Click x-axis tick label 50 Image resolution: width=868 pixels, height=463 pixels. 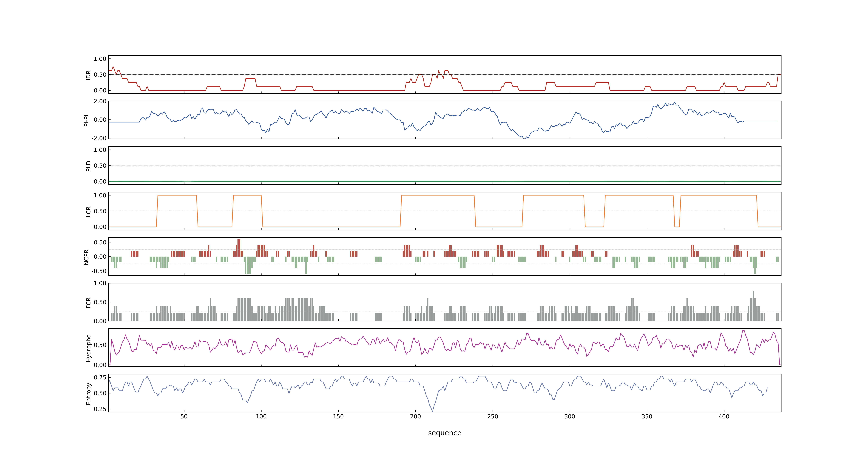click(x=184, y=416)
